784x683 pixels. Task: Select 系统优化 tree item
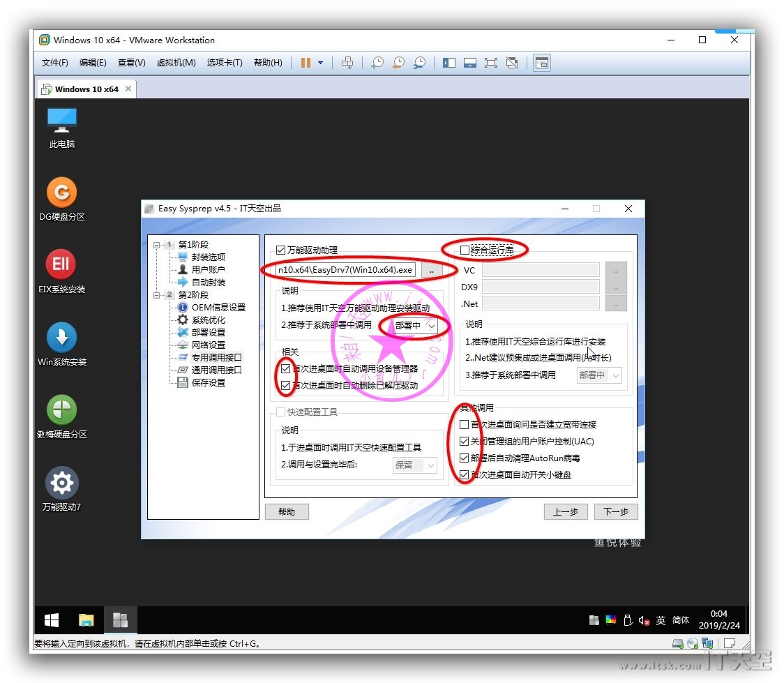click(x=208, y=320)
